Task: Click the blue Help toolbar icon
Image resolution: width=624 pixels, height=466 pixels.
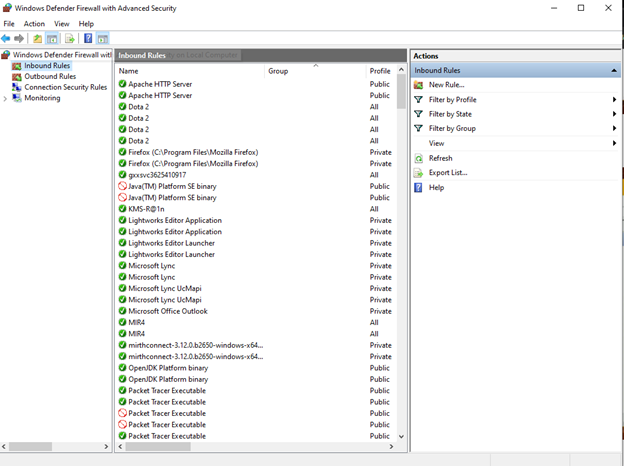Action: pyautogui.click(x=88, y=39)
